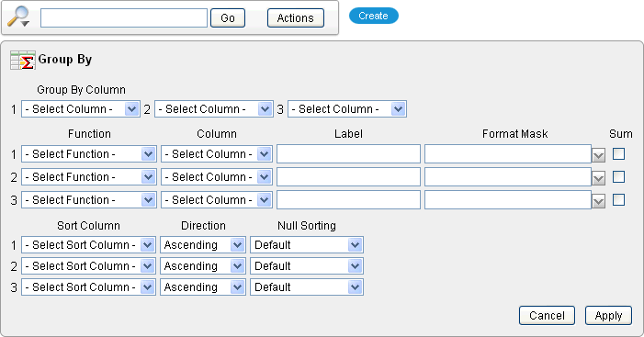Viewport: 644px width, 337px height.
Task: Open first Group By Column dropdown
Action: (81, 109)
